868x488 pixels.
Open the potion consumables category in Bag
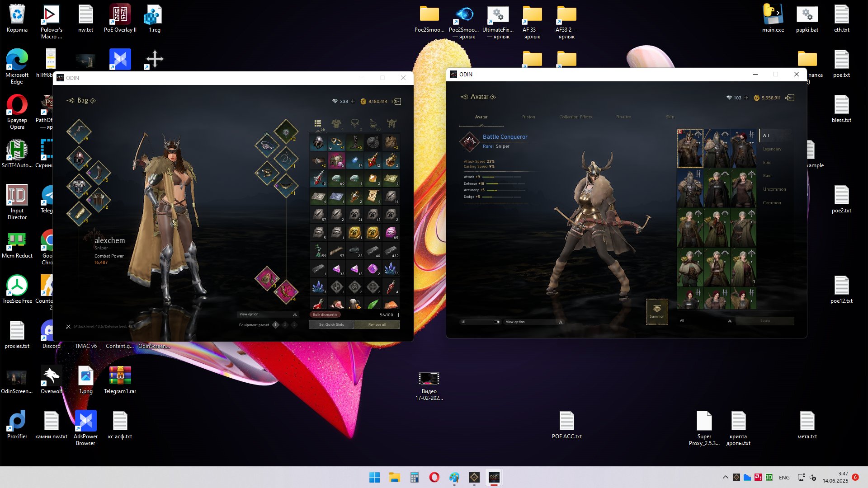(373, 123)
